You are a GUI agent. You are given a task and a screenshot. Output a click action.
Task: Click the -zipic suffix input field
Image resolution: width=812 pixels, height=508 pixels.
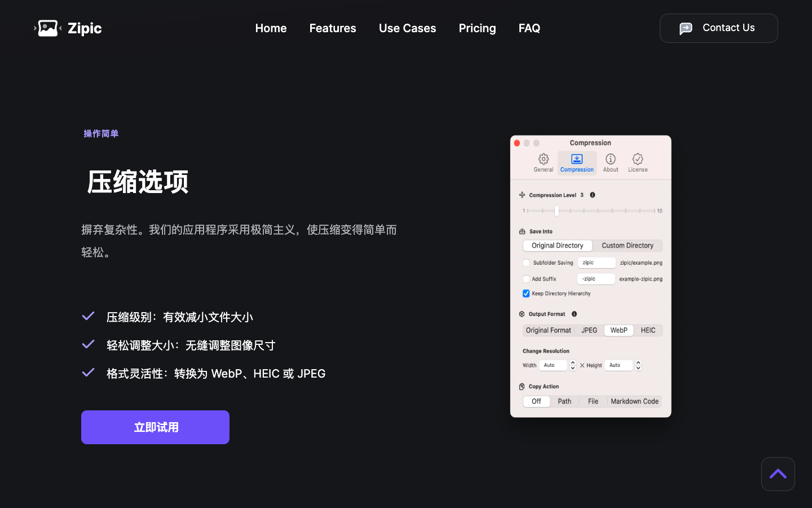point(597,278)
